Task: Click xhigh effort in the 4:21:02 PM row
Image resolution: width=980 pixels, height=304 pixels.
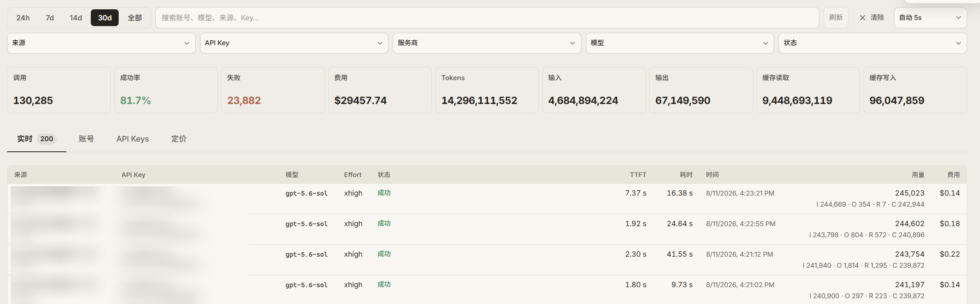Action: pos(353,285)
